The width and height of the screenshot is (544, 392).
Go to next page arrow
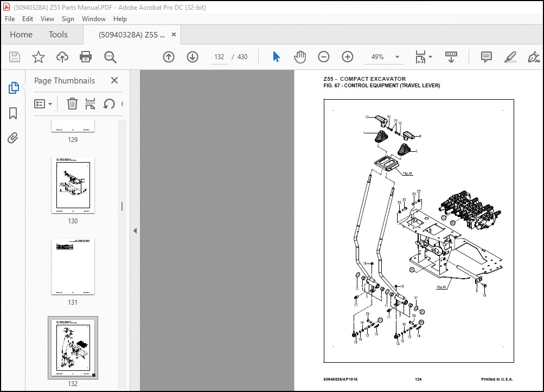193,57
